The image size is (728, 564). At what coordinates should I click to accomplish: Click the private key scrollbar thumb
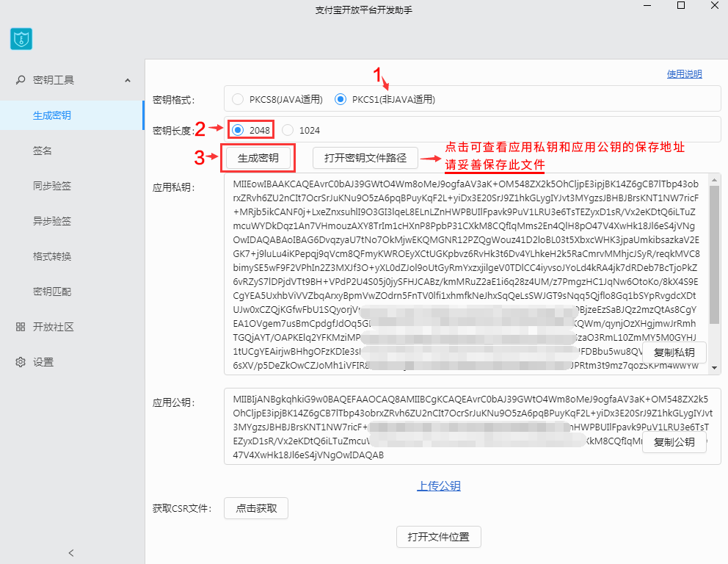pyautogui.click(x=715, y=255)
